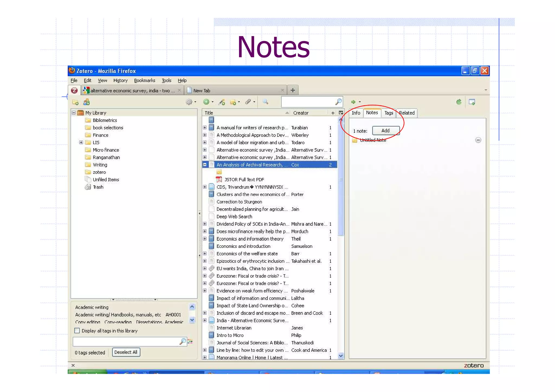
Task: Click the Deselect All button
Action: point(126,352)
